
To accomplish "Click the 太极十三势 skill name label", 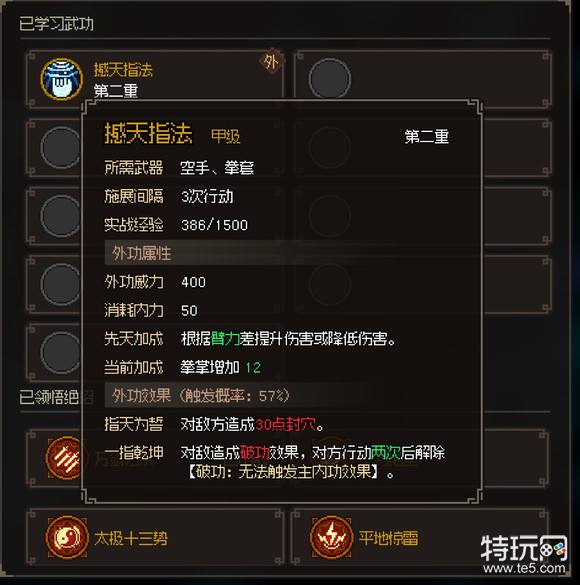I will (x=131, y=538).
